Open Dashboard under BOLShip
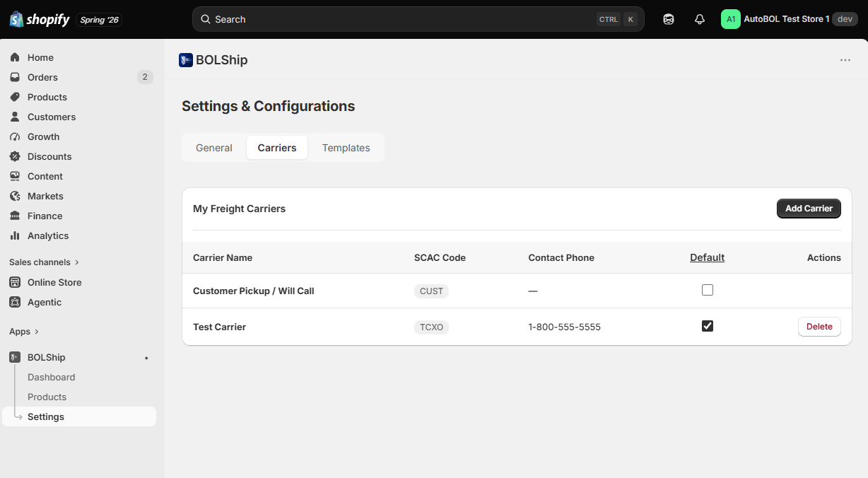The image size is (868, 478). point(52,377)
